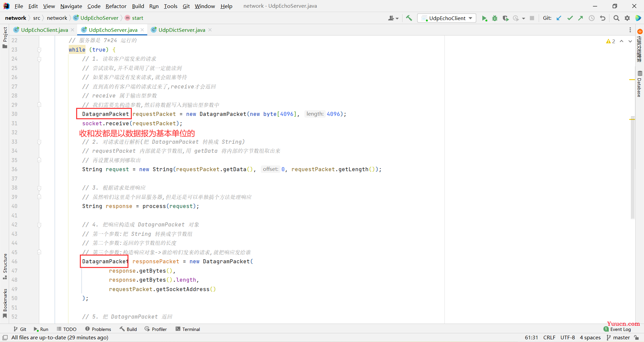Image resolution: width=644 pixels, height=342 pixels.
Task: Open IDE settings gear icon
Action: (627, 18)
